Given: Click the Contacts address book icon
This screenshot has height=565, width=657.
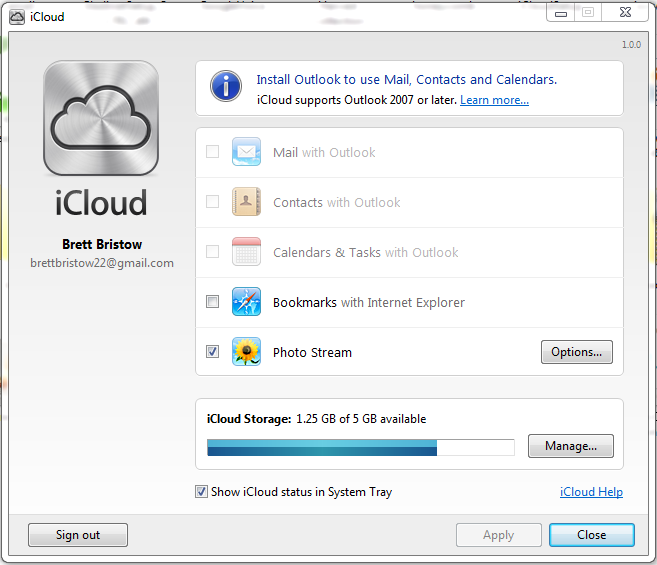Looking at the screenshot, I should 246,202.
